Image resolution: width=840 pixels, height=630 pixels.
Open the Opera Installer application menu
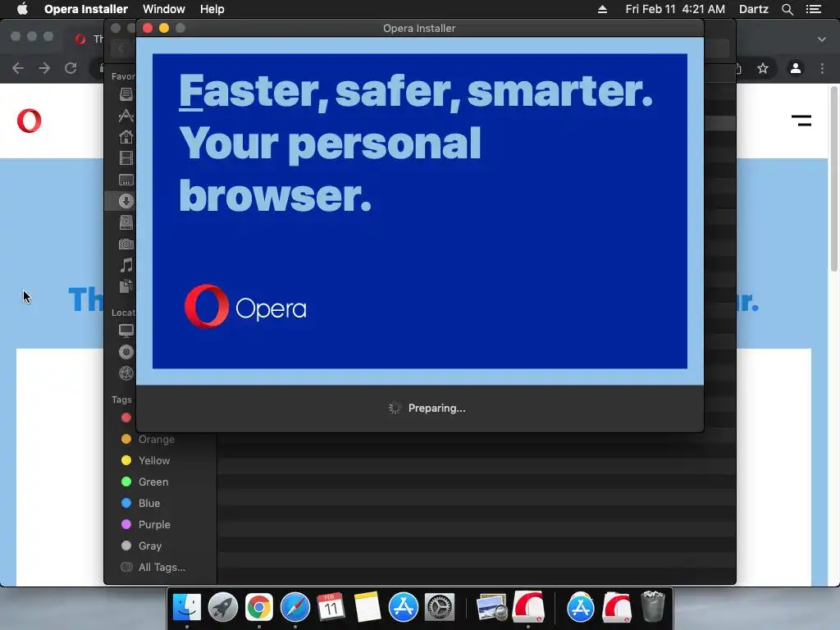click(85, 9)
